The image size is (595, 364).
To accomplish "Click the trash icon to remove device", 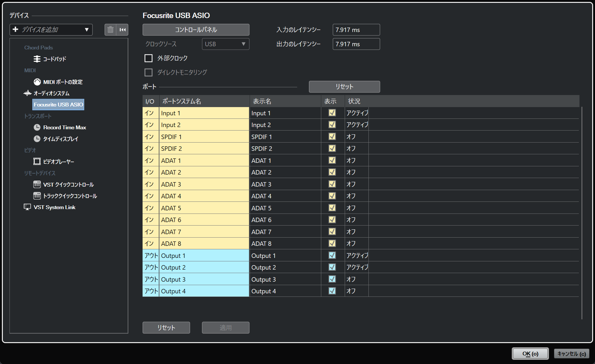I will coord(110,30).
